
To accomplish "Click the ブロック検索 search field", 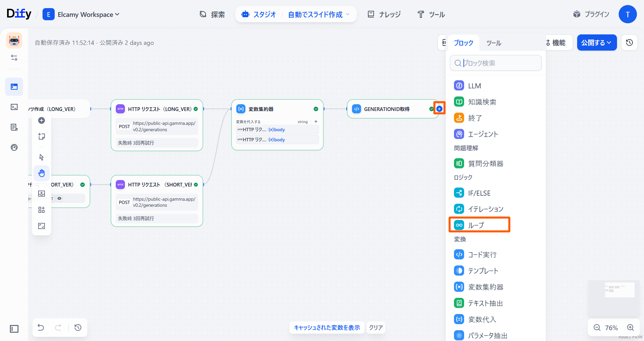I will pos(500,63).
